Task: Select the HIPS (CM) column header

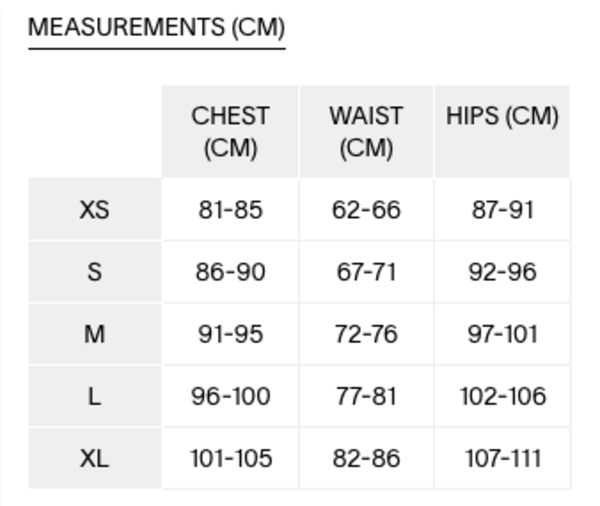Action: point(502,116)
